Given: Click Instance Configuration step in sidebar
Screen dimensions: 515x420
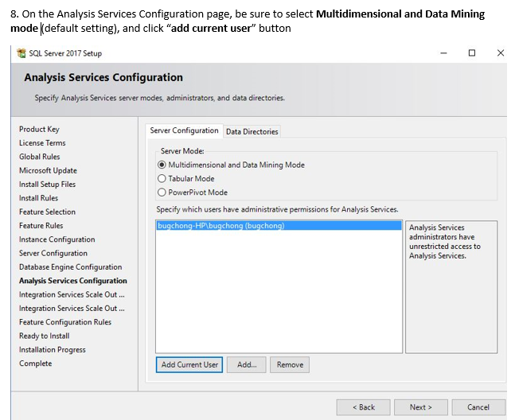Looking at the screenshot, I should [57, 239].
